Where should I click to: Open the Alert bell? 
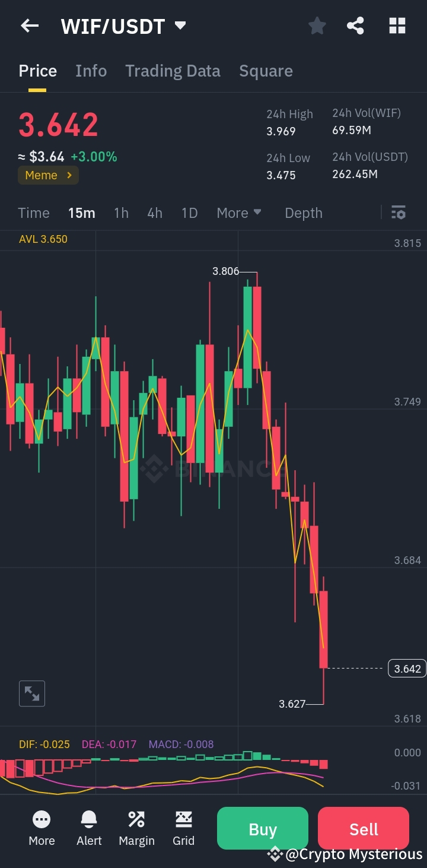click(89, 828)
